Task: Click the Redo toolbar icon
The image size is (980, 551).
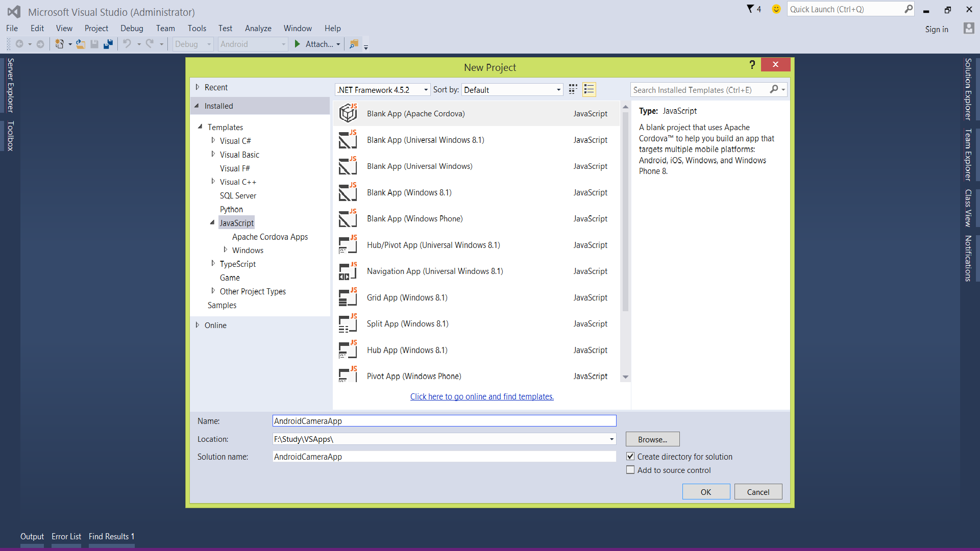Action: click(x=150, y=44)
